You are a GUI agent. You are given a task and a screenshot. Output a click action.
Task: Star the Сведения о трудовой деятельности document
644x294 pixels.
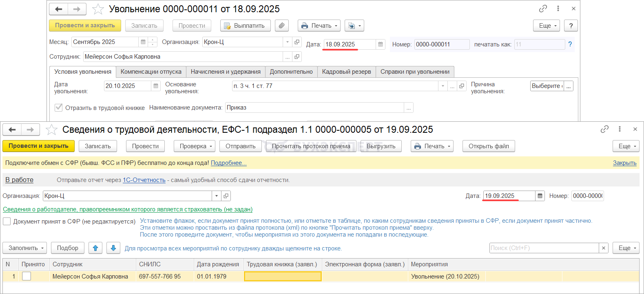tap(51, 129)
